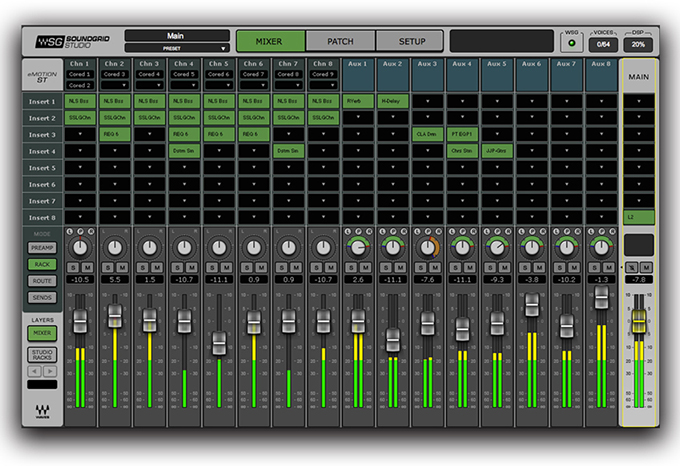
Task: Click the Main fader handle
Action: pyautogui.click(x=639, y=321)
